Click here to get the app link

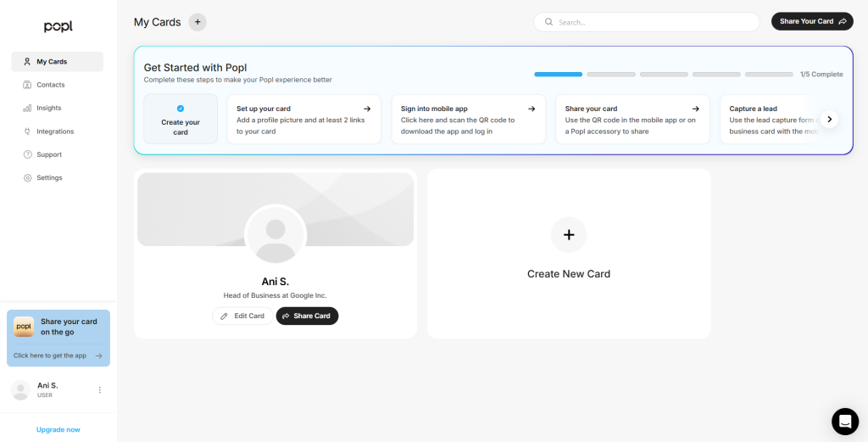click(x=50, y=355)
